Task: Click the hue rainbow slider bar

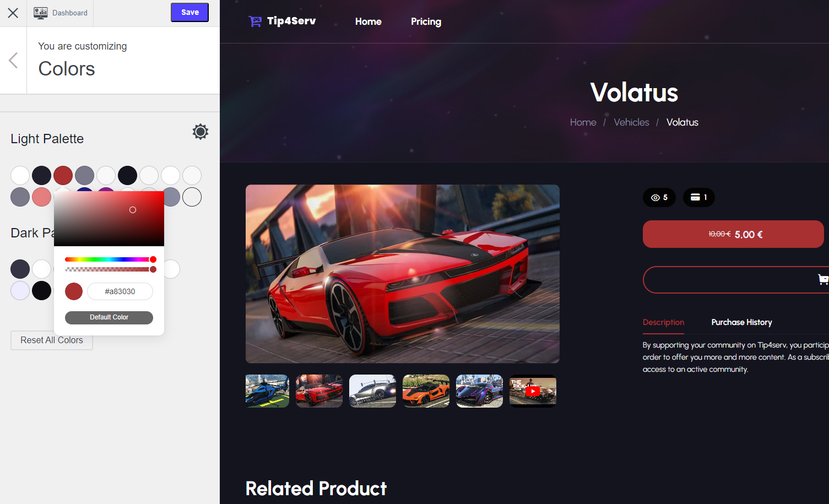Action: [109, 259]
